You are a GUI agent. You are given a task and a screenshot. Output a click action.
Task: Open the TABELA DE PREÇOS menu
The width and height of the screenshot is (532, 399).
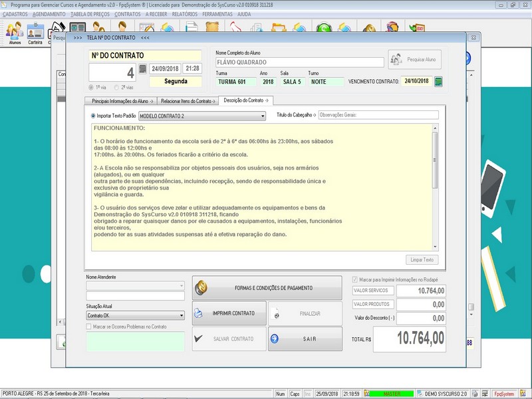90,14
